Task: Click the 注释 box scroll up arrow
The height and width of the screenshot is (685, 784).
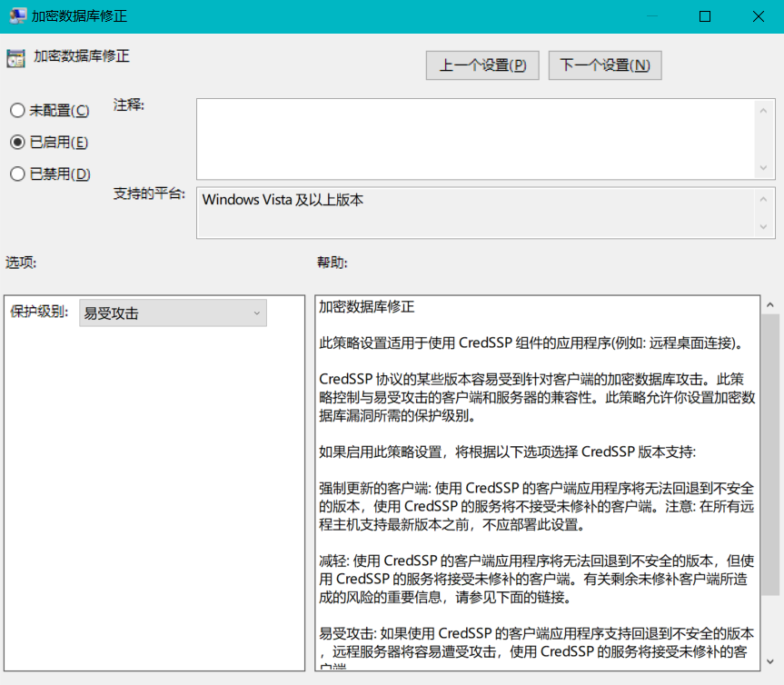Action: (763, 111)
